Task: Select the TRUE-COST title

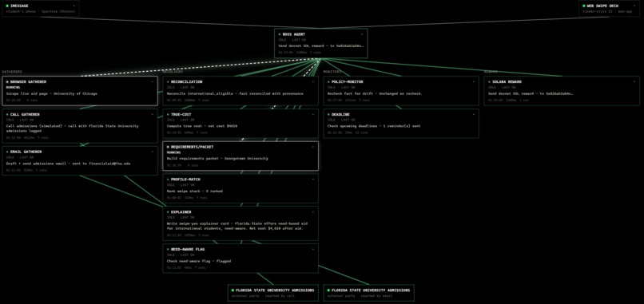Action: pos(181,114)
